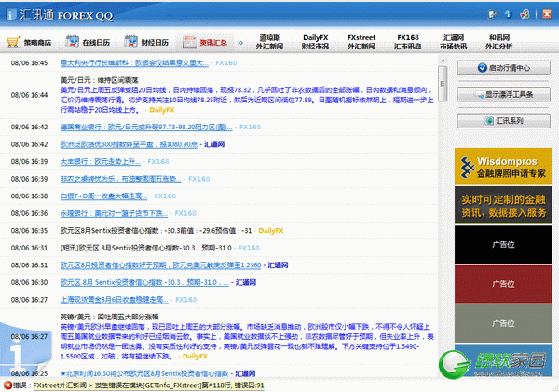Screen dimensions: 559x392
Task: Select the 美元/日元：维持区间震荡 headline
Action: tap(99, 80)
